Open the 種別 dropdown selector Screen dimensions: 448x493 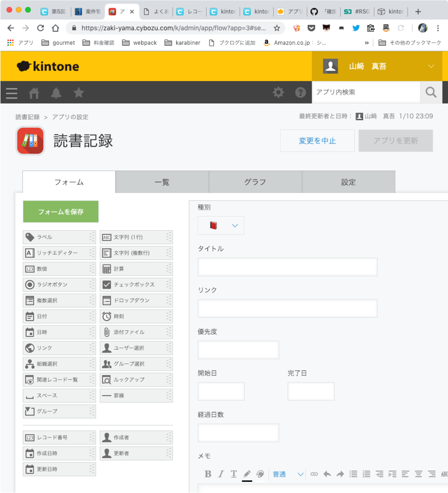coord(220,225)
